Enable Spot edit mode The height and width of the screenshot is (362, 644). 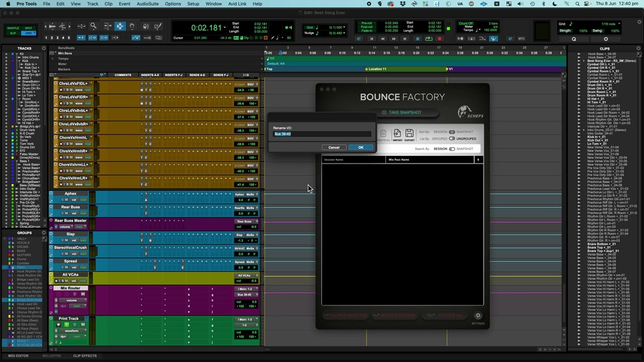28,28
